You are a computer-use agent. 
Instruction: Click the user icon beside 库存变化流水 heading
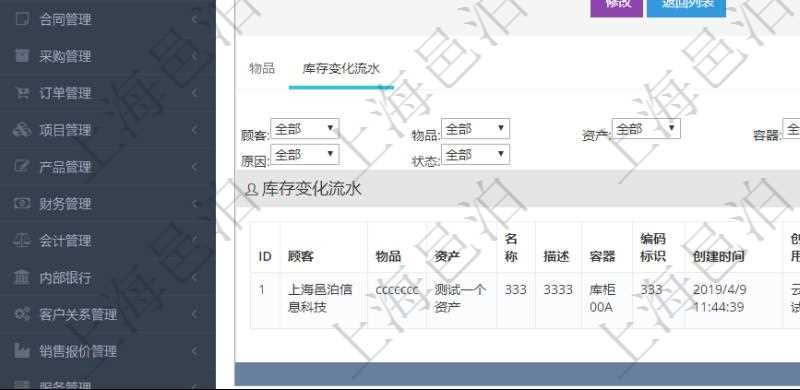[x=251, y=190]
